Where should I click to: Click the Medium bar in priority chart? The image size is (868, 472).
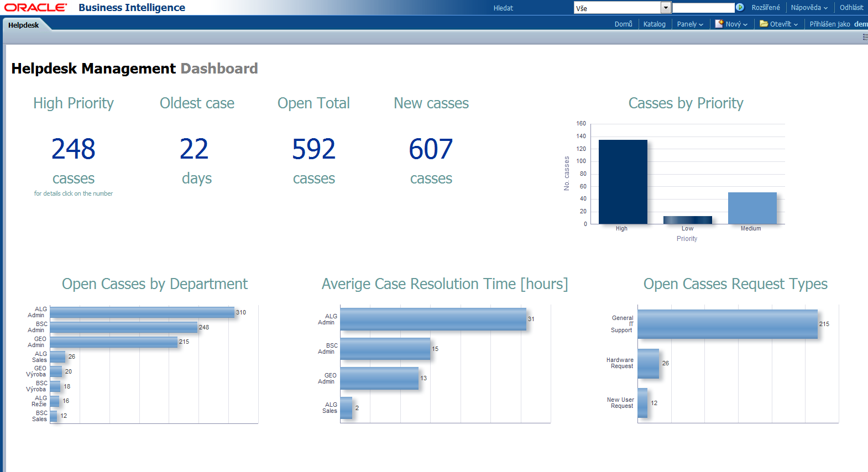(x=752, y=208)
